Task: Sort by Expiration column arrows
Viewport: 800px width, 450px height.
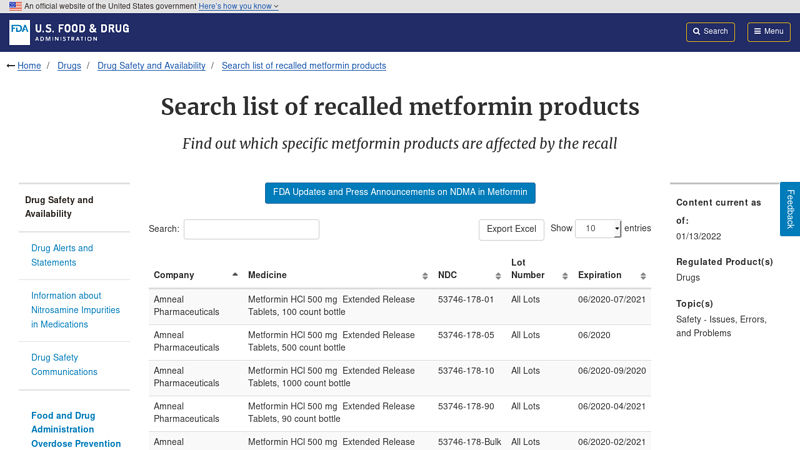Action: pyautogui.click(x=643, y=276)
